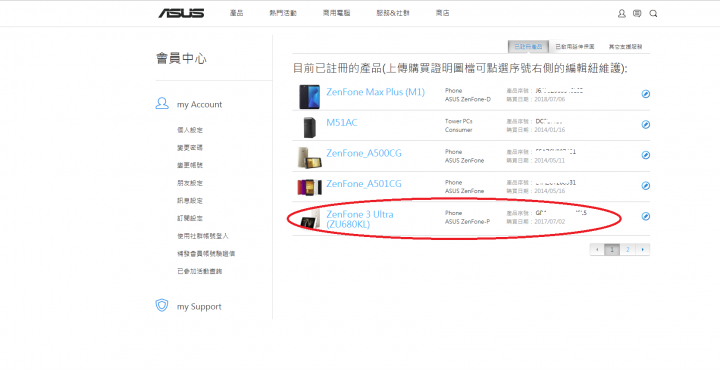Viewport: 720px width, 371px height.
Task: Click the ASUS ZenFone-D category text
Action: click(467, 99)
